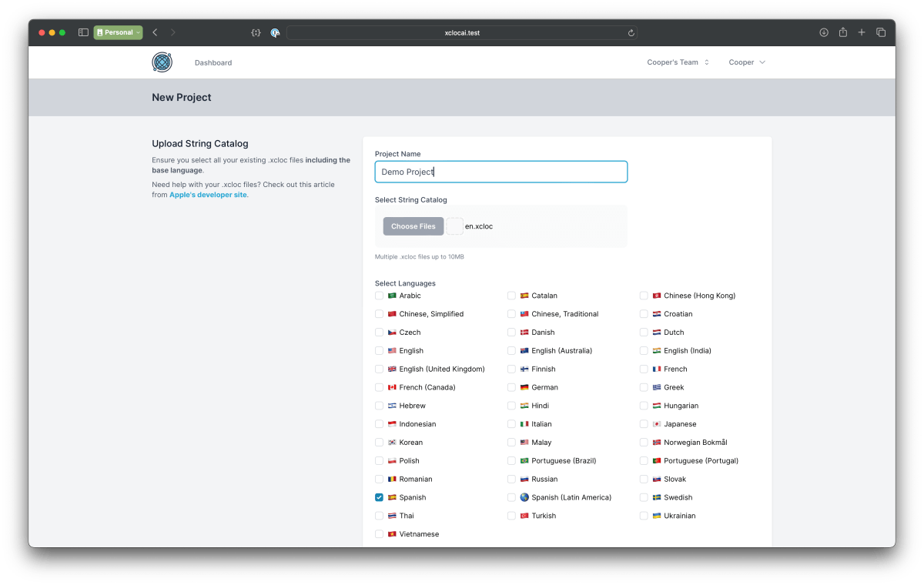The image size is (924, 585).
Task: Click the Greek flag icon
Action: 657,387
